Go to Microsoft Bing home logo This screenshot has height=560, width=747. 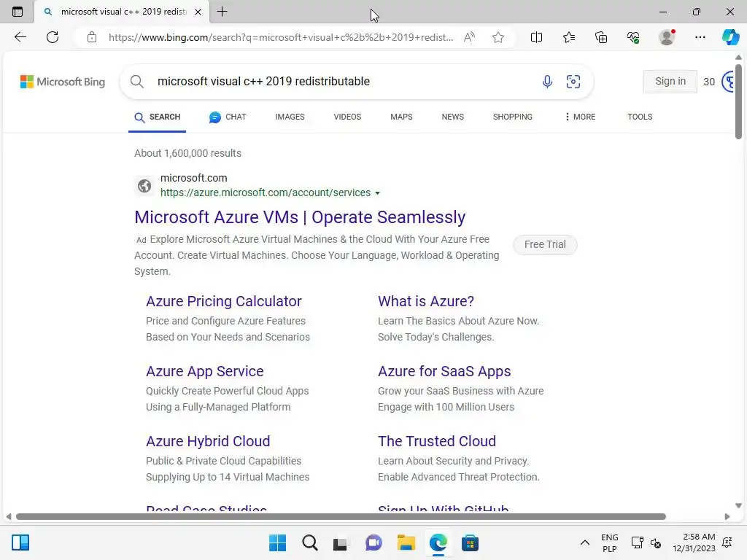(63, 82)
